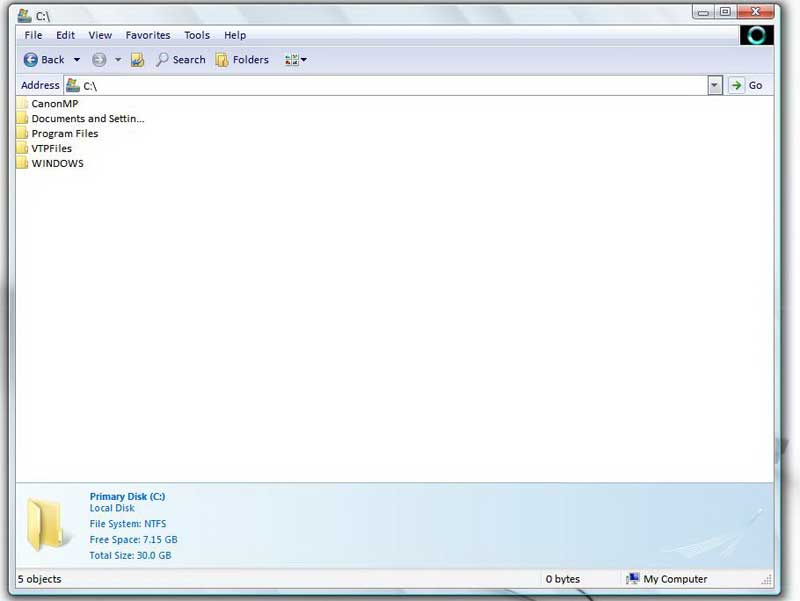This screenshot has width=800, height=601.
Task: Click the Documents and Settin... name
Action: [88, 118]
